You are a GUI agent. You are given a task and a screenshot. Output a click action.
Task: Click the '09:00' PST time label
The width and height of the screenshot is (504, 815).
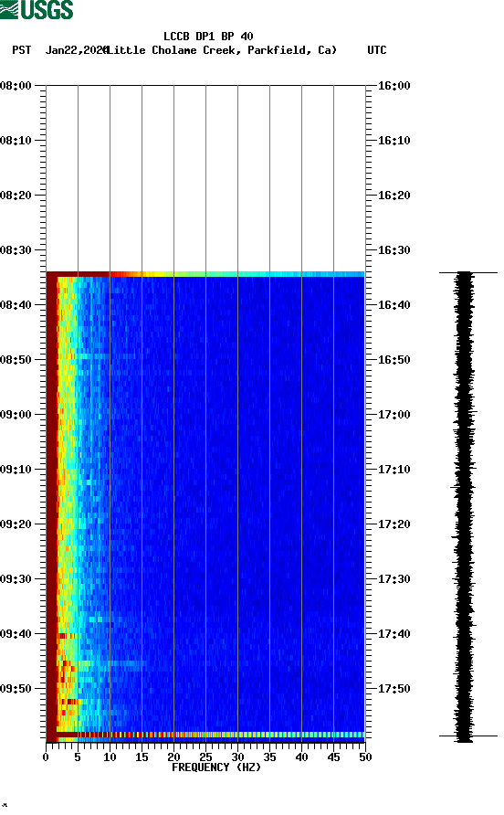point(16,415)
